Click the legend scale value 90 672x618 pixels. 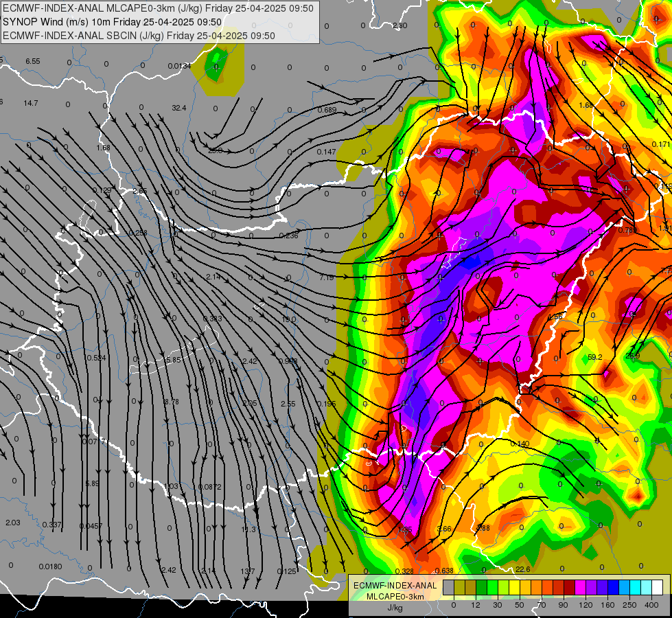click(x=563, y=605)
